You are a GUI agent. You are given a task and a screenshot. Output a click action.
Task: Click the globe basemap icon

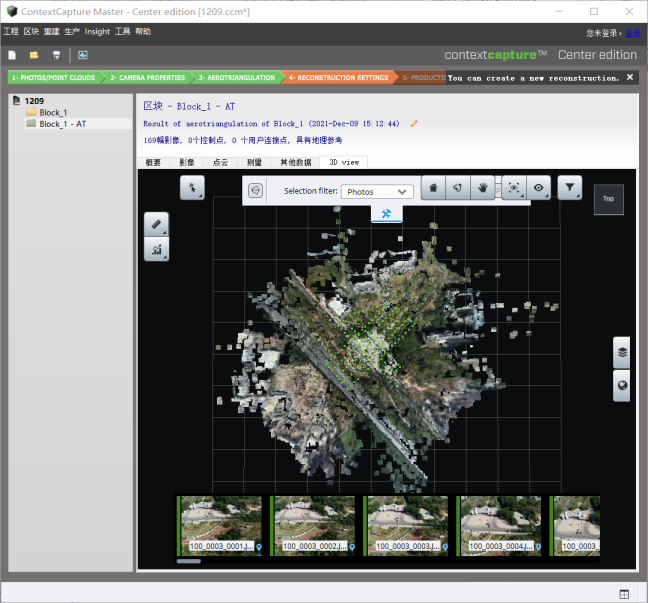click(x=621, y=386)
